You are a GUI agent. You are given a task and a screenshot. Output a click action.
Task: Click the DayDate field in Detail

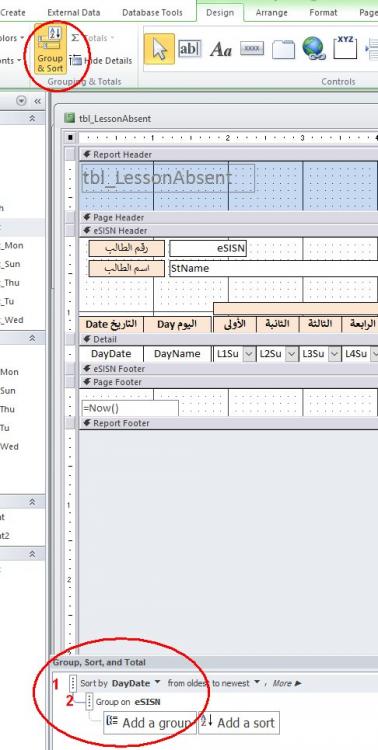[x=111, y=354]
